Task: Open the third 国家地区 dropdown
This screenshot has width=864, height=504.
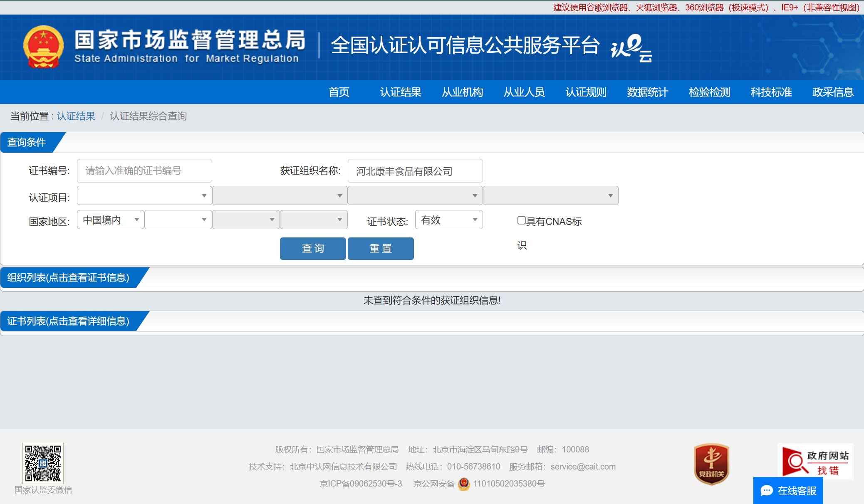Action: [246, 220]
